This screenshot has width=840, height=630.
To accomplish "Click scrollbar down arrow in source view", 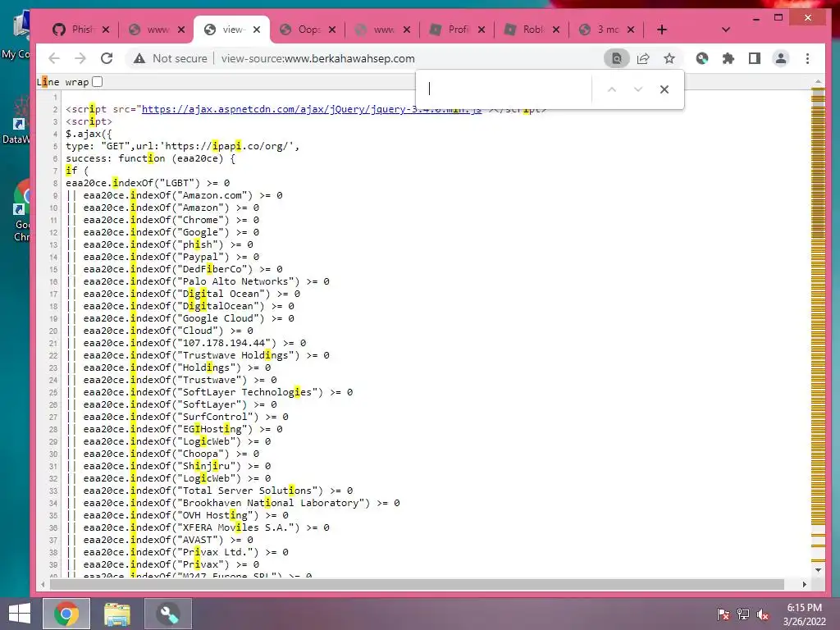I will [818, 570].
